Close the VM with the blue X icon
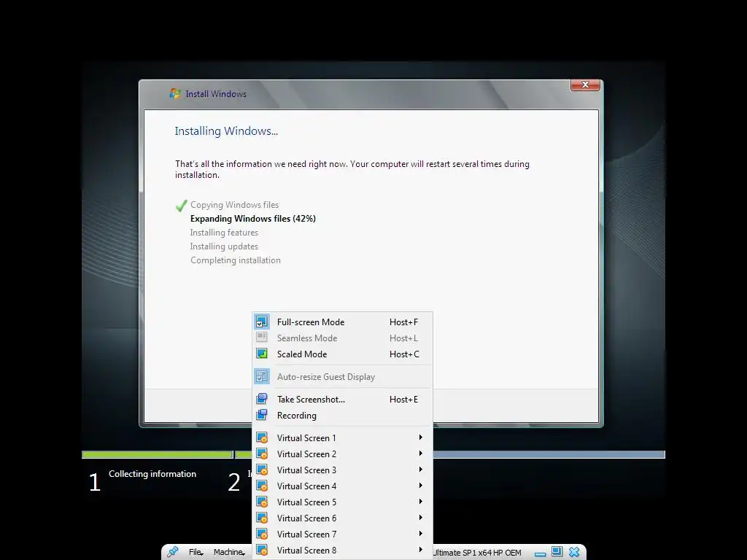This screenshot has width=747, height=560. (574, 552)
